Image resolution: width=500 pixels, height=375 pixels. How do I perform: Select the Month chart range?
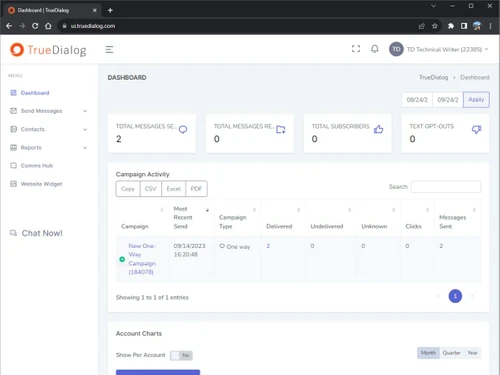(x=428, y=353)
